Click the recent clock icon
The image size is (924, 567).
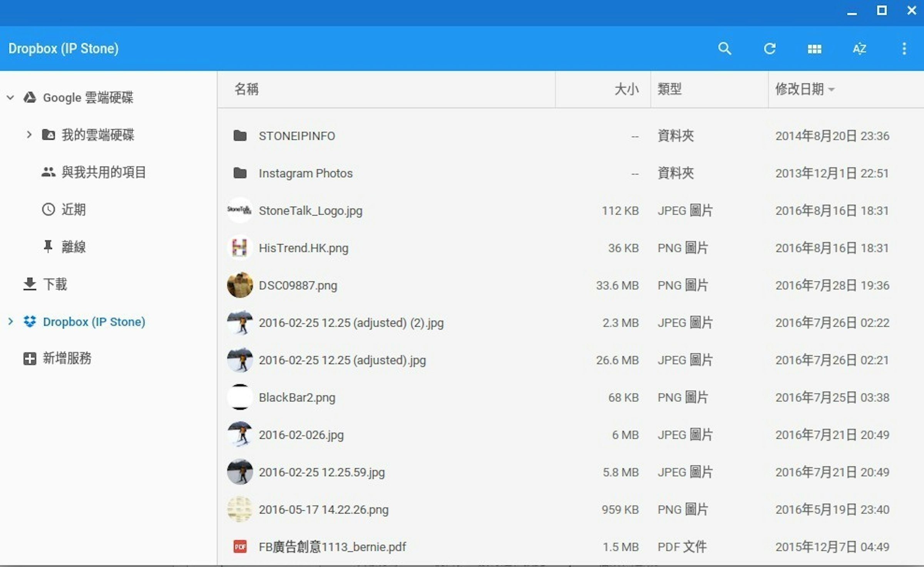pos(48,209)
